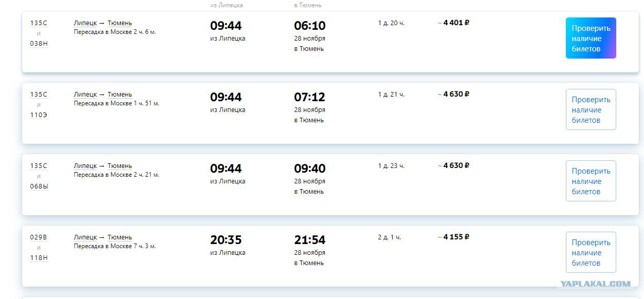Screen dimensions: 644x299
Task: Click travel duration 1 д. 21 ч.
Action: [392, 95]
